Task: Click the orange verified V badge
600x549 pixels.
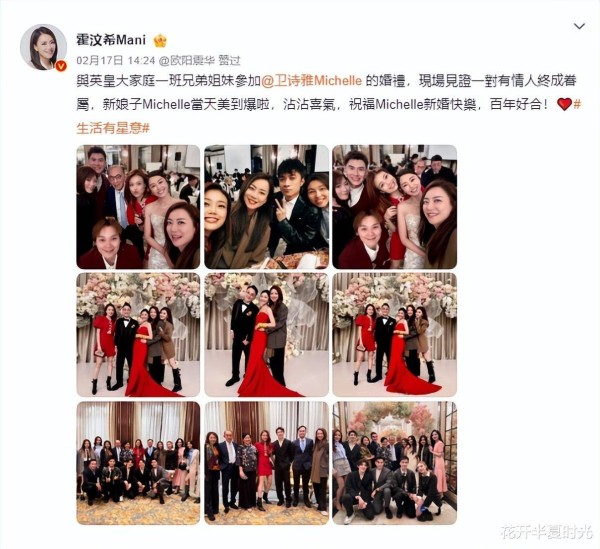Action: [x=61, y=66]
